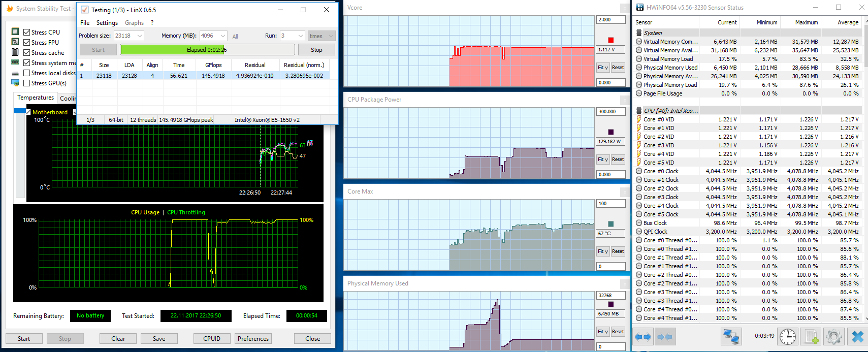Close sensors with the blue X icon
The width and height of the screenshot is (868, 352).
click(x=857, y=337)
